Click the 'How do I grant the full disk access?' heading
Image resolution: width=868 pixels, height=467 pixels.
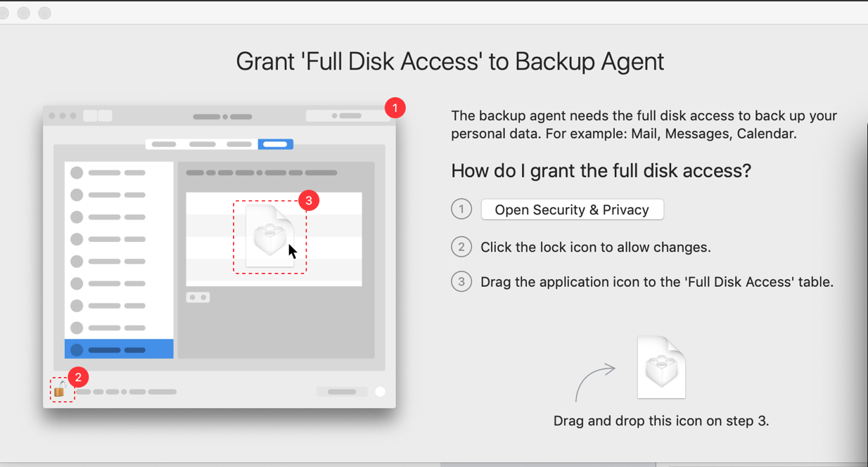pos(601,170)
